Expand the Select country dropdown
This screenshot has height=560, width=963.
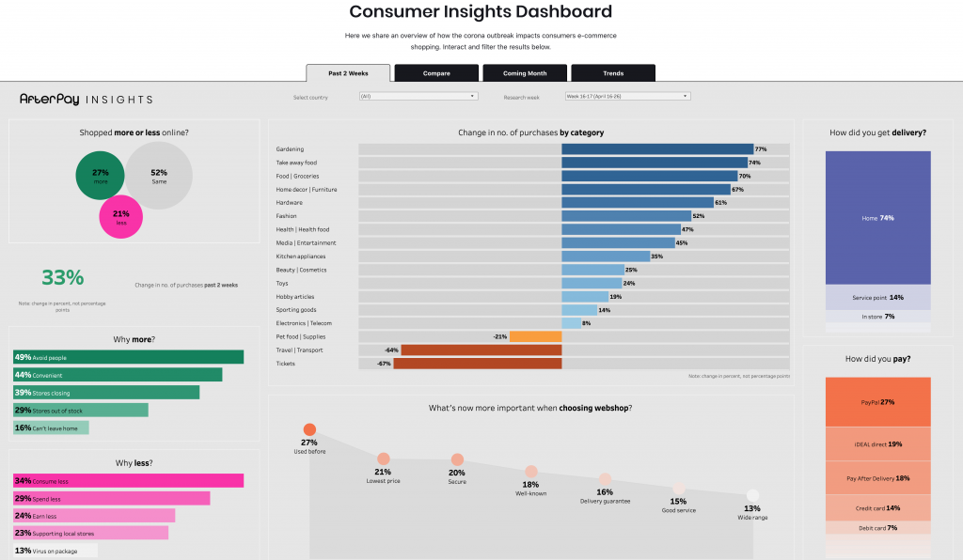pyautogui.click(x=418, y=96)
